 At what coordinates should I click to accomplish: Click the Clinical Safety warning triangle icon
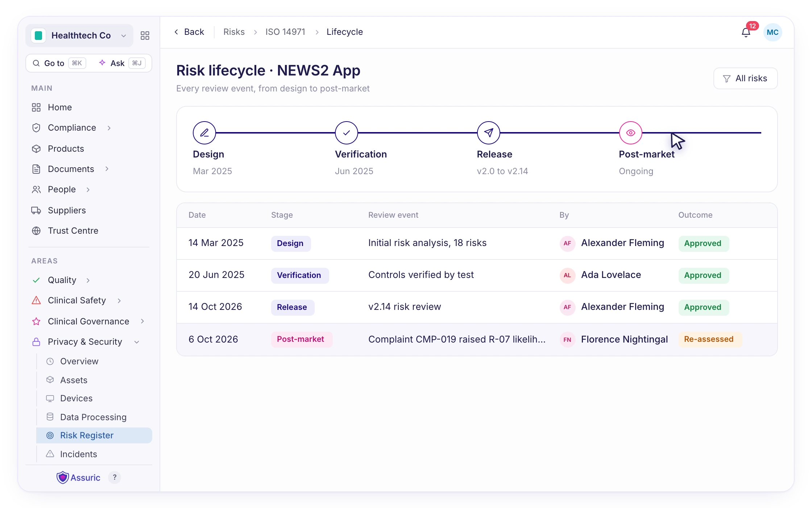point(36,300)
